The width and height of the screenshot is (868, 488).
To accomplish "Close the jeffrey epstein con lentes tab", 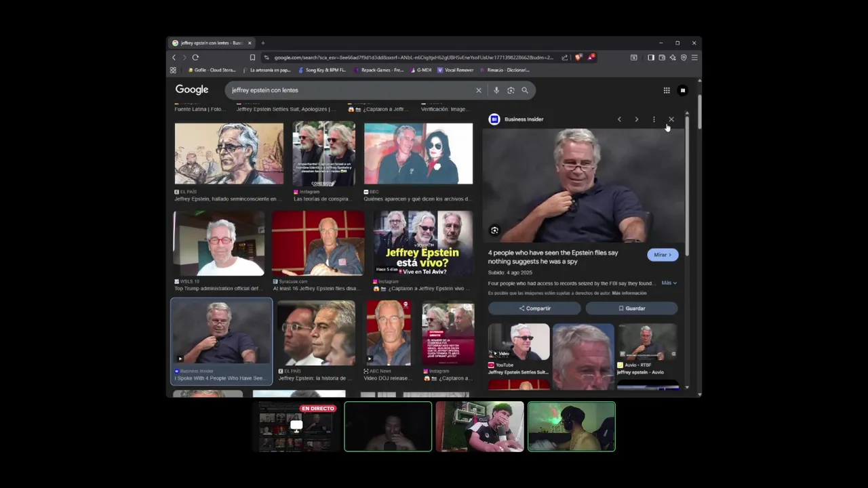I will tap(250, 43).
